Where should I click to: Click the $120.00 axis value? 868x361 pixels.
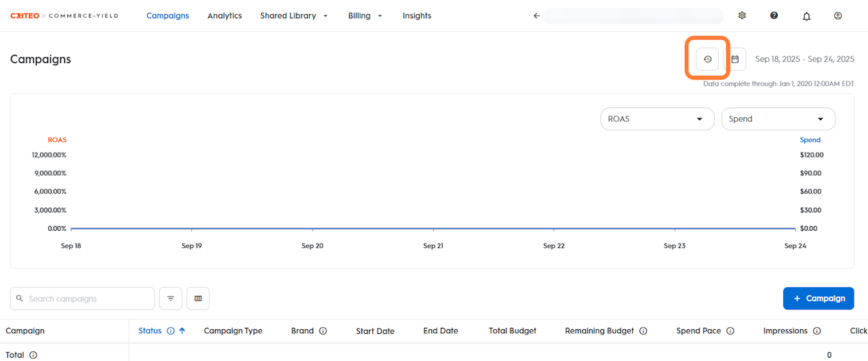click(x=812, y=155)
